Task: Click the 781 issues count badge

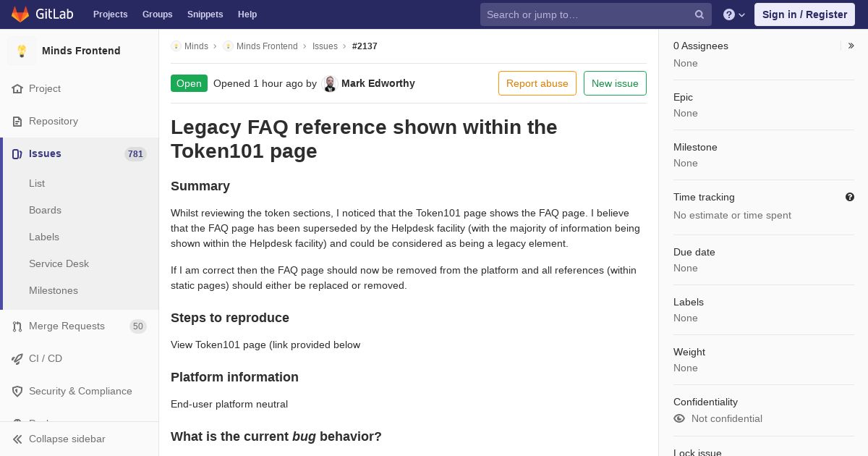Action: (x=135, y=153)
